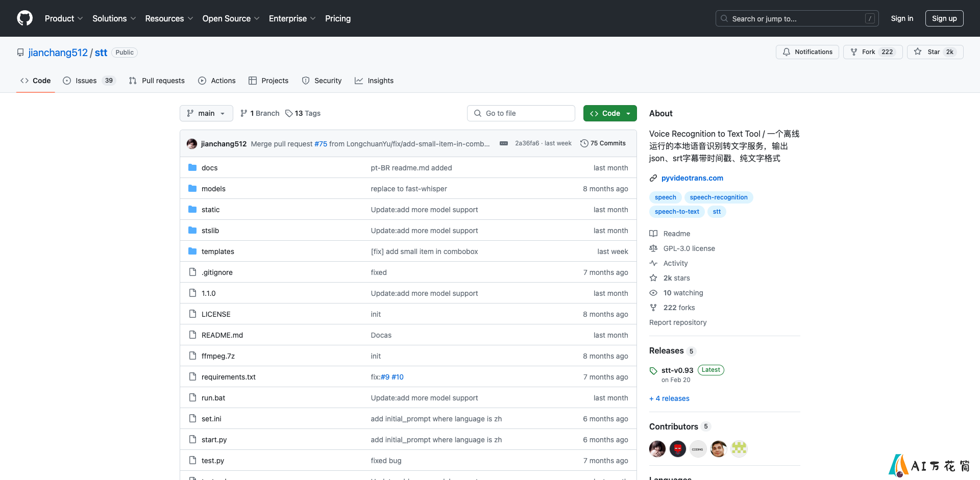Viewport: 980px width, 480px height.
Task: Open the main branch selector dropdown
Action: click(x=206, y=113)
